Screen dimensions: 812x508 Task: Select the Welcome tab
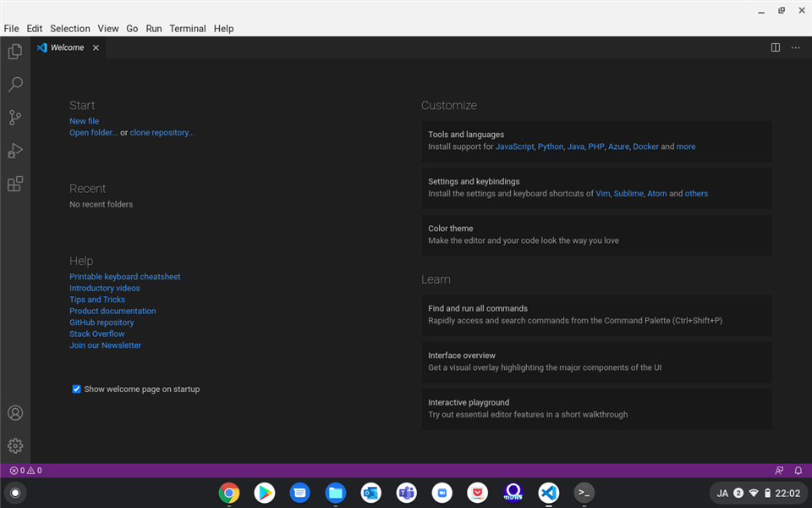68,47
